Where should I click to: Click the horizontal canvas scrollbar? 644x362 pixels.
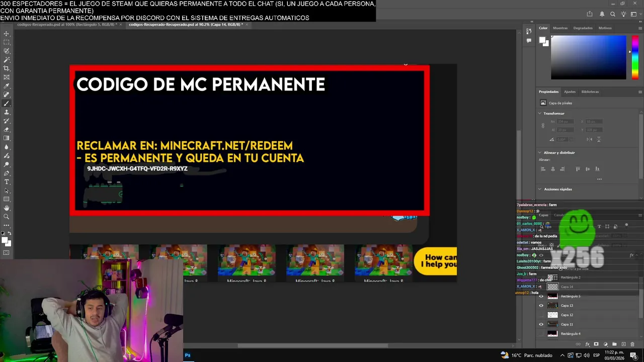click(312, 345)
